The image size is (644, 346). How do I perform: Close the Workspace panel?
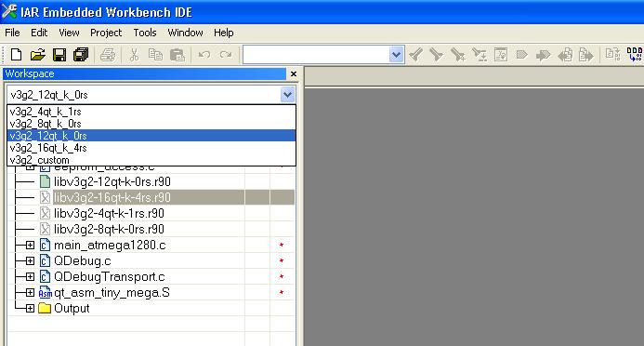[x=294, y=74]
